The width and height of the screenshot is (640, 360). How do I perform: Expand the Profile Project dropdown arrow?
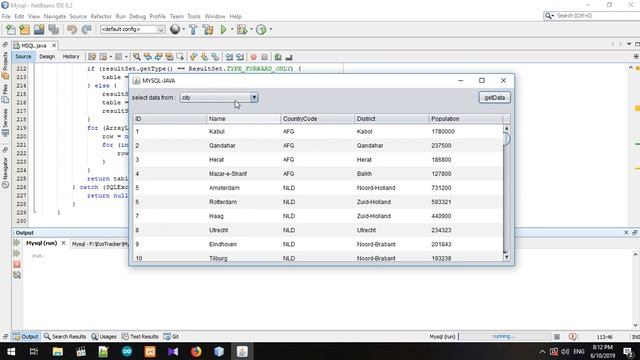271,29
